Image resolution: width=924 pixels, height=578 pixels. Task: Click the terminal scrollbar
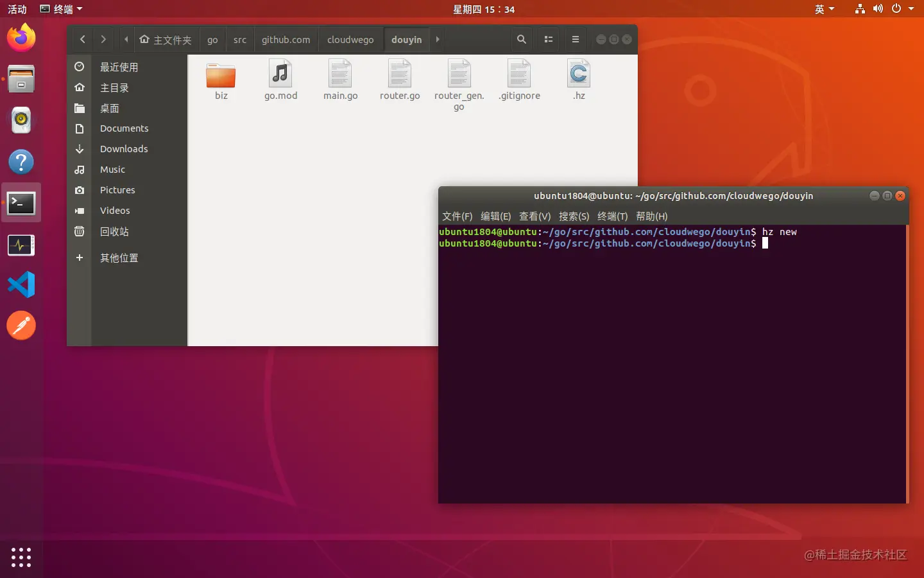(x=907, y=363)
